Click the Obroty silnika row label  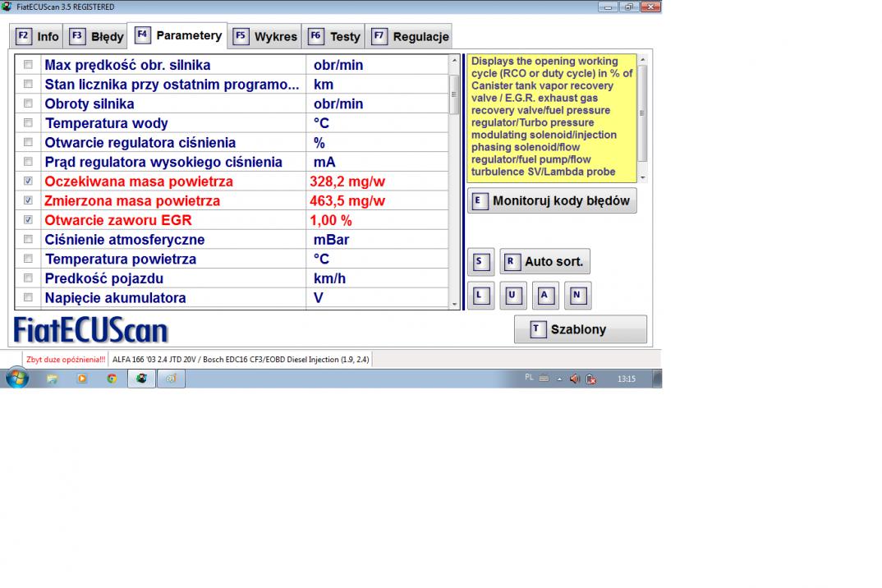click(90, 104)
